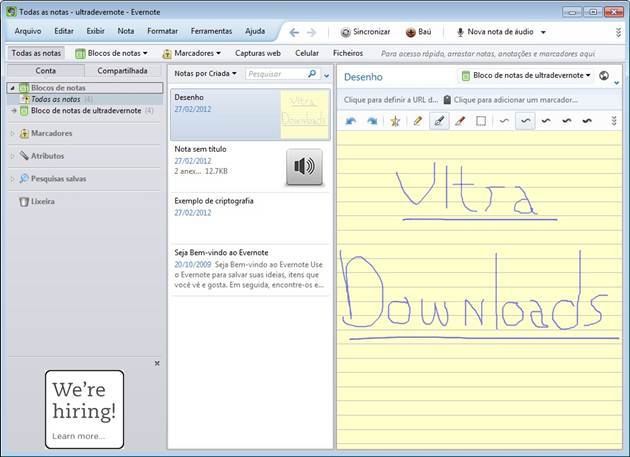The width and height of the screenshot is (630, 457).
Task: Select Seja Bem-vindo ao Evernote note
Action: (250, 270)
